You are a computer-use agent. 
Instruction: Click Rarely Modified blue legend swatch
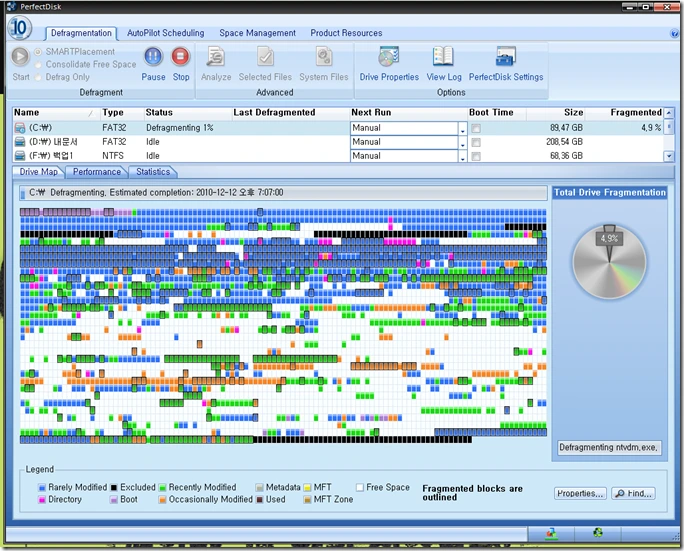point(42,488)
